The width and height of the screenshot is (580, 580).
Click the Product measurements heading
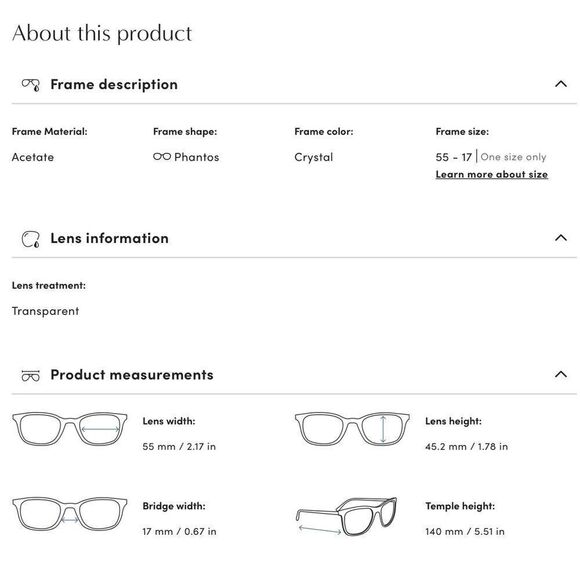coord(132,375)
